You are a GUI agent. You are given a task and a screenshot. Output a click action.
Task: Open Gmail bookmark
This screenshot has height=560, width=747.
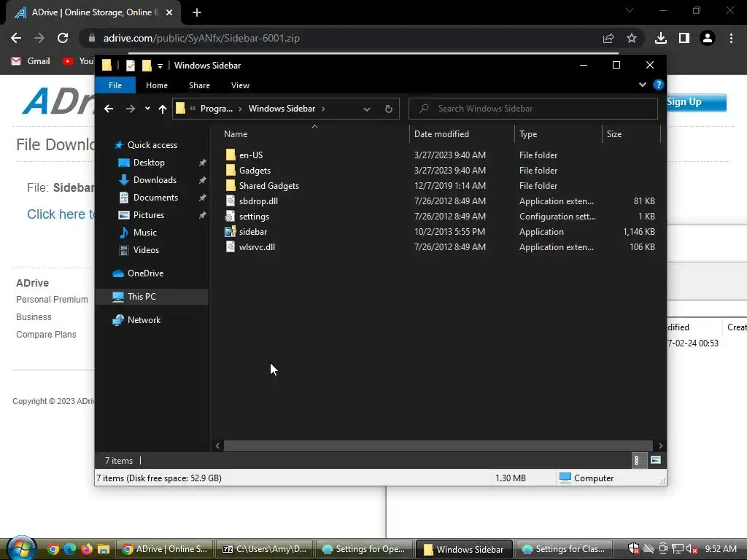pyautogui.click(x=31, y=61)
